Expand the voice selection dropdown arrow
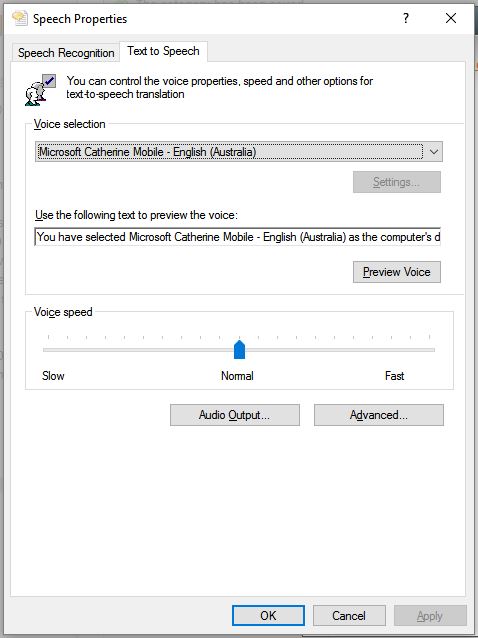 (x=434, y=152)
